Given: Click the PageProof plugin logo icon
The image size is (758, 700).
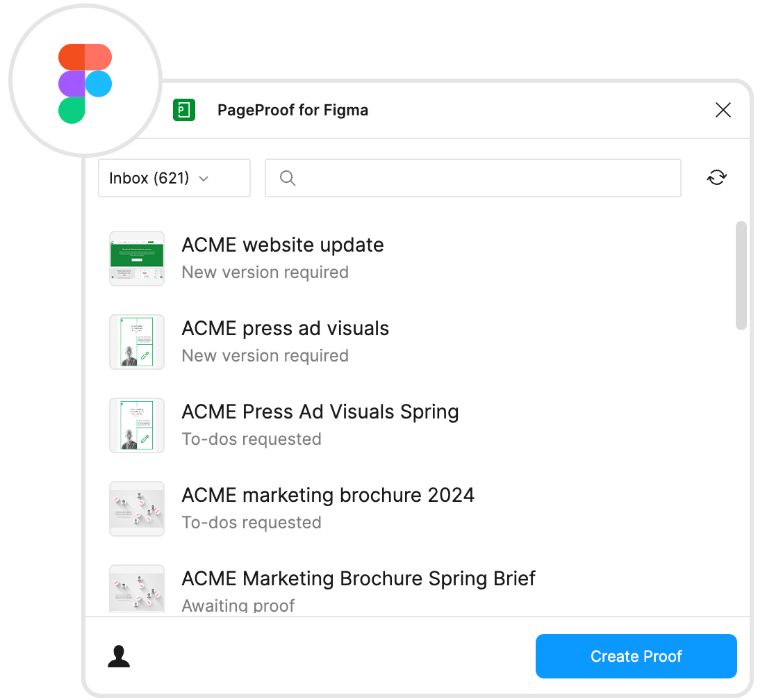Looking at the screenshot, I should click(184, 110).
